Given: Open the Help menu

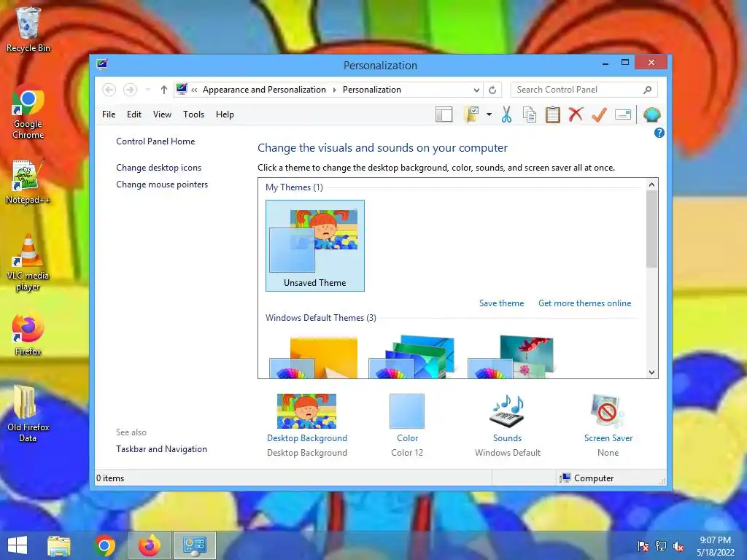Looking at the screenshot, I should pos(225,114).
